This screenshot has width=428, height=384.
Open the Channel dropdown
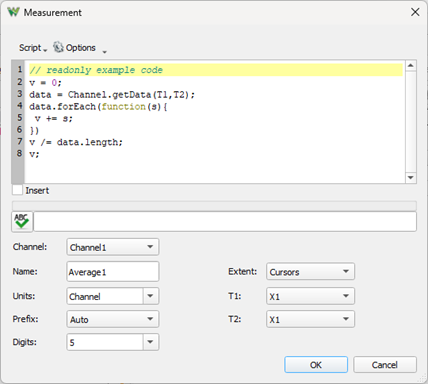pos(113,247)
